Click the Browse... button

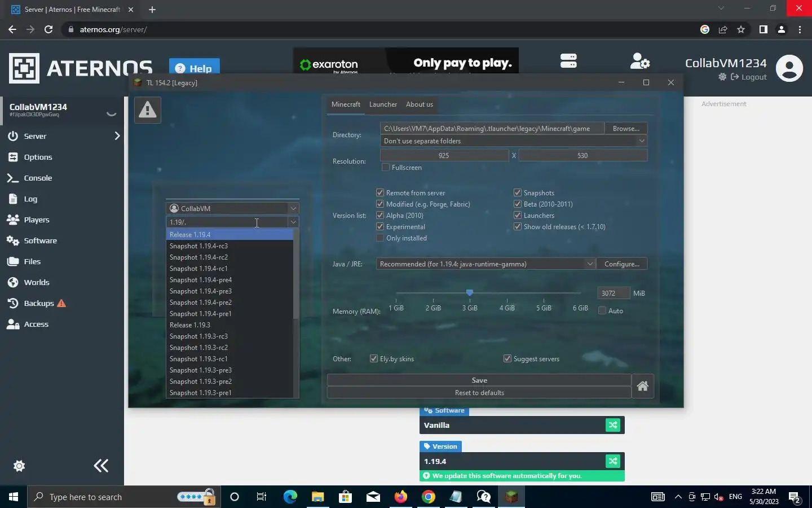(626, 129)
